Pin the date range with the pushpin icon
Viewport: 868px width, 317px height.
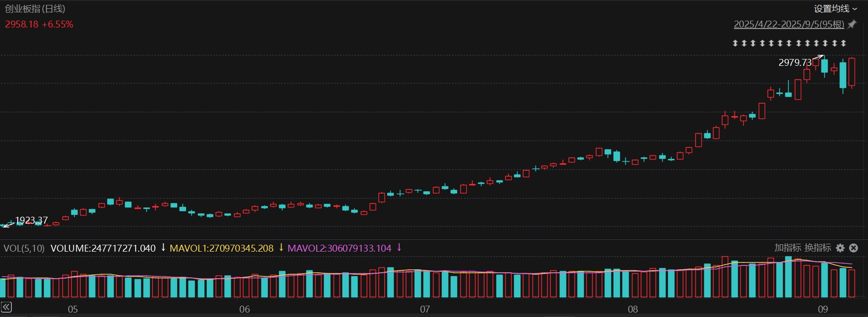(x=852, y=24)
